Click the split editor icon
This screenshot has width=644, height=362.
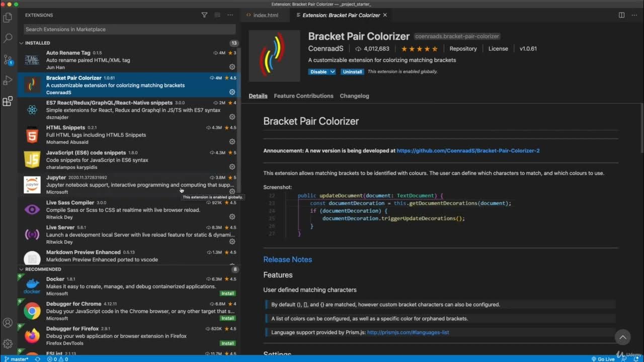pos(621,15)
